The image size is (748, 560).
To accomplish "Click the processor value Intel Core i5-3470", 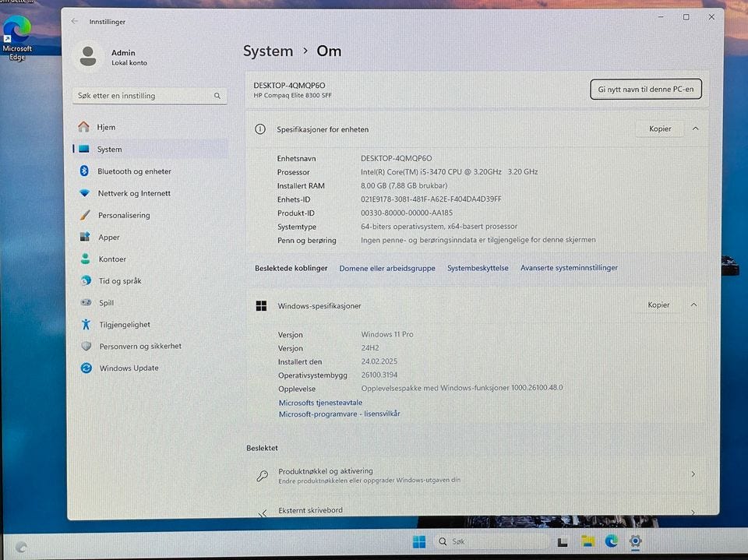I will point(449,171).
